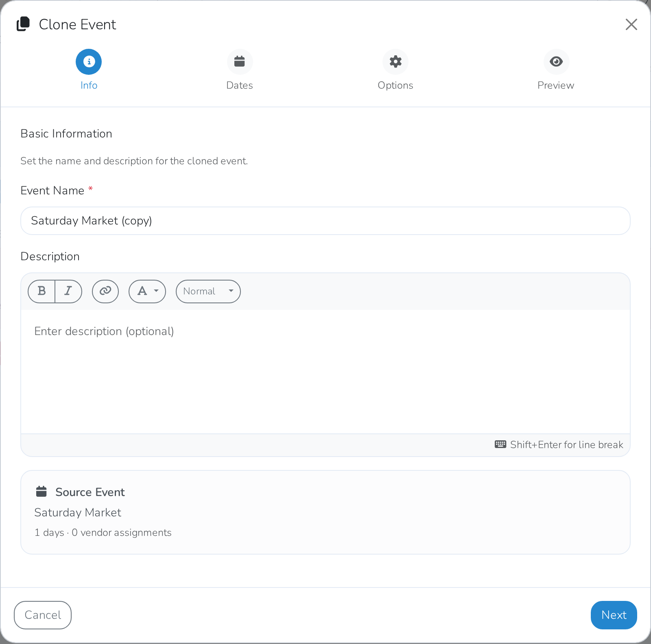Cancel the clone event dialog
This screenshot has height=644, width=651.
[x=43, y=615]
